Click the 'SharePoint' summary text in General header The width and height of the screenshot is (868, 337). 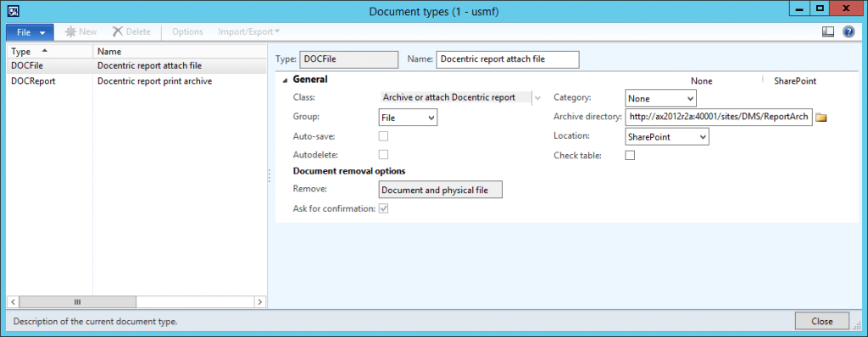pyautogui.click(x=795, y=80)
